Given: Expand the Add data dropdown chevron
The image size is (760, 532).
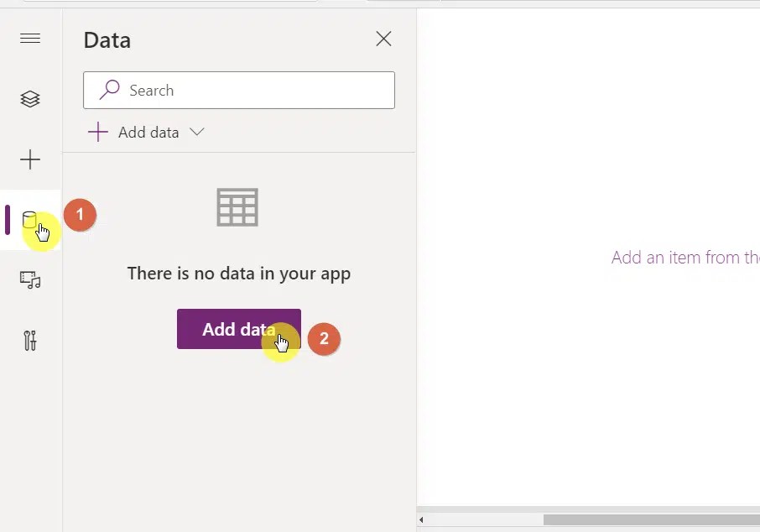Looking at the screenshot, I should click(196, 132).
